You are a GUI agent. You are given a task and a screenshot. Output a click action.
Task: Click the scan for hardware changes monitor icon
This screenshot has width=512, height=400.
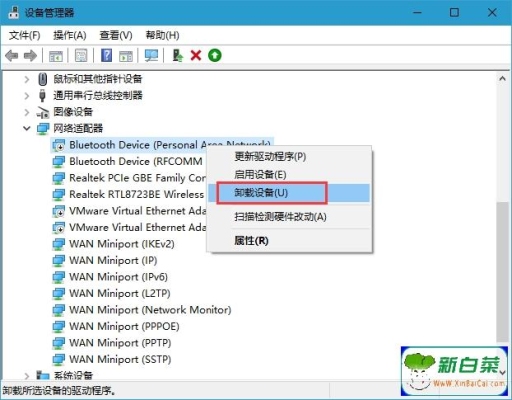pos(151,55)
